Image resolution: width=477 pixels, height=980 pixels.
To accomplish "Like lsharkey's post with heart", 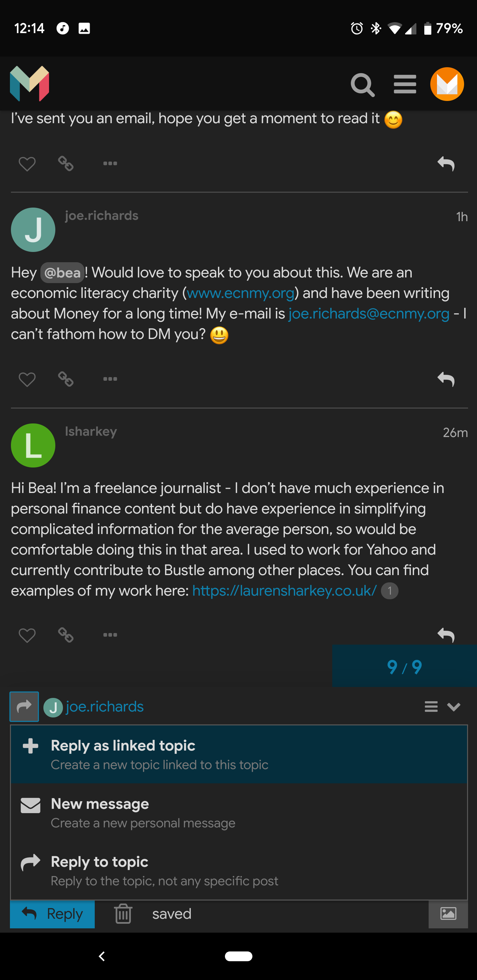I will (27, 635).
